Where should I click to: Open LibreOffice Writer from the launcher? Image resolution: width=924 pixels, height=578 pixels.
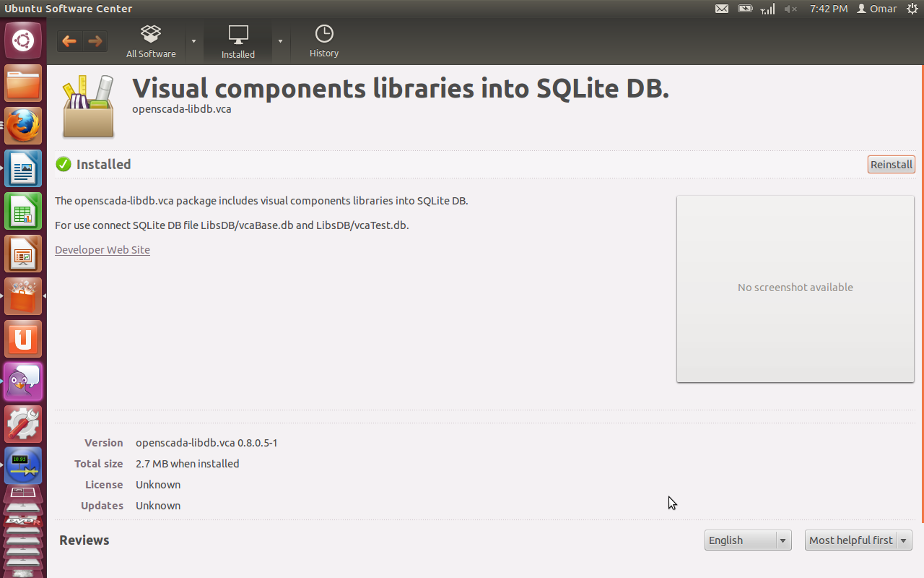tap(23, 169)
